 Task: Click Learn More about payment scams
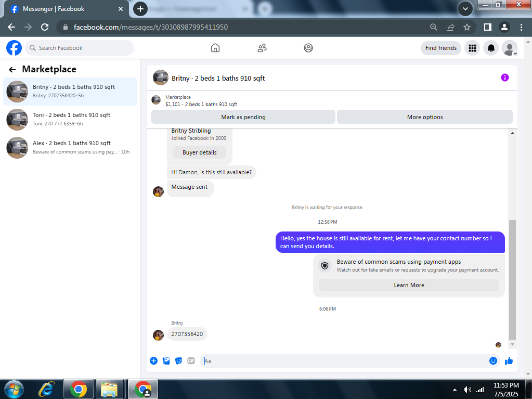(x=409, y=285)
